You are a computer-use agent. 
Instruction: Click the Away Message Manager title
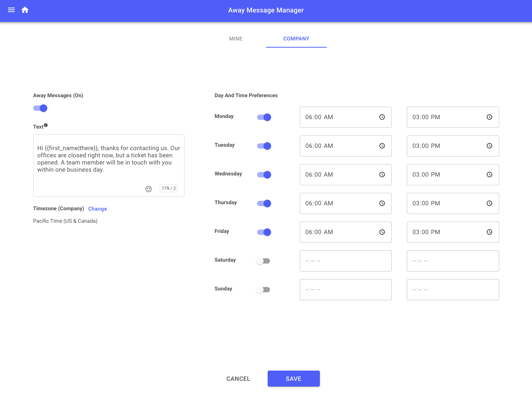coord(266,10)
